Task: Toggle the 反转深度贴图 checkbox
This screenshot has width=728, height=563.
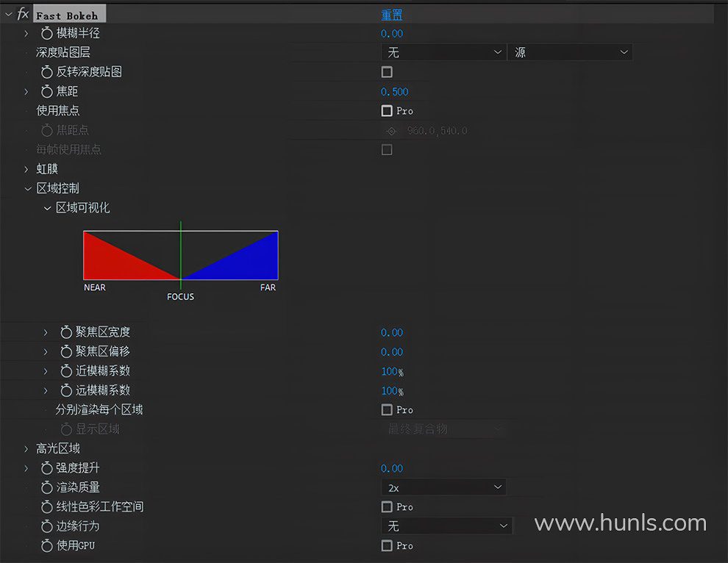Action: (387, 72)
